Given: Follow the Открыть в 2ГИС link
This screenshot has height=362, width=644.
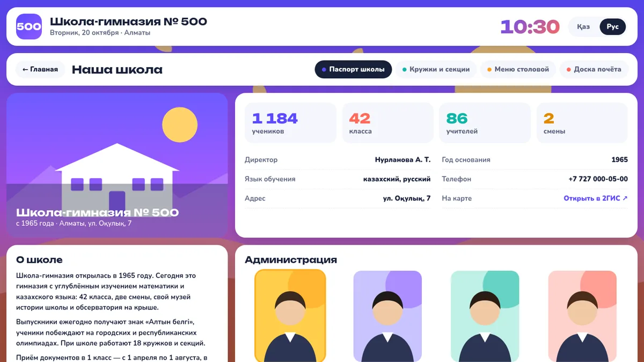Looking at the screenshot, I should (596, 198).
